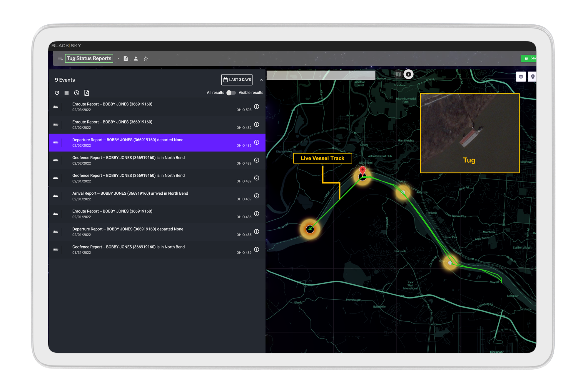The image size is (588, 392).
Task: Edit the Tug Status Reports title field
Action: point(89,58)
